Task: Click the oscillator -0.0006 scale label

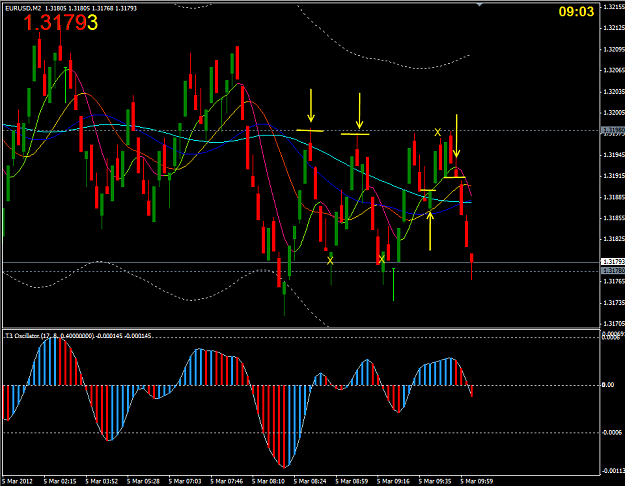Action: [x=612, y=433]
